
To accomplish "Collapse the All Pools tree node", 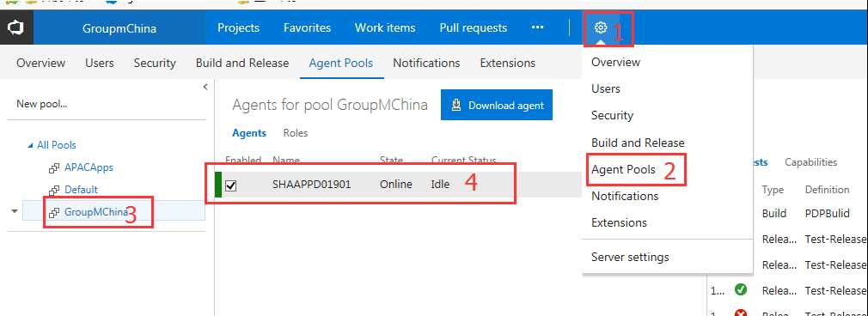I will [x=30, y=145].
